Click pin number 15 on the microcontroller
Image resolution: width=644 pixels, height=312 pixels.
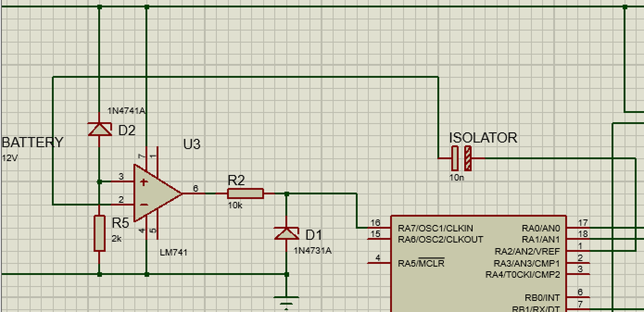375,234
